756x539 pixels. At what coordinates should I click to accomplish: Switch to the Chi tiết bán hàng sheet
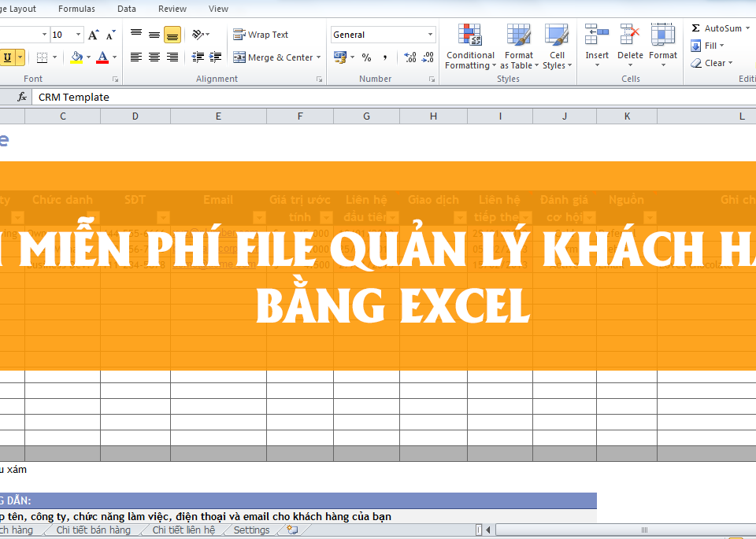click(93, 530)
